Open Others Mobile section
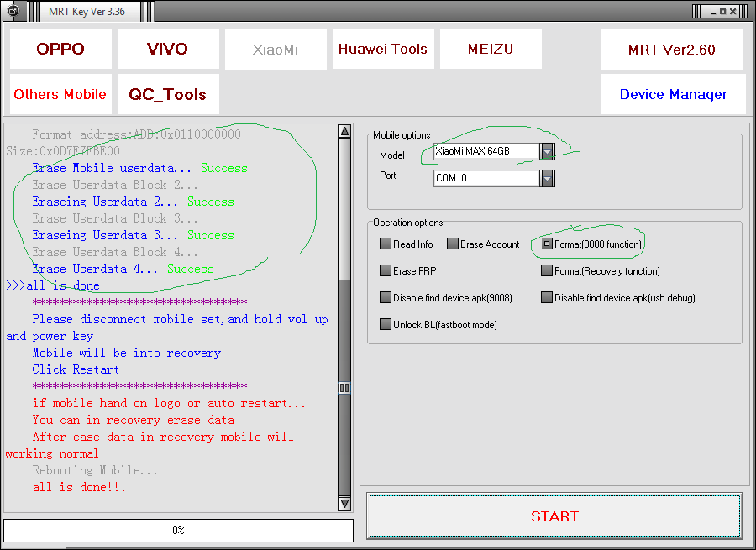 (x=60, y=94)
